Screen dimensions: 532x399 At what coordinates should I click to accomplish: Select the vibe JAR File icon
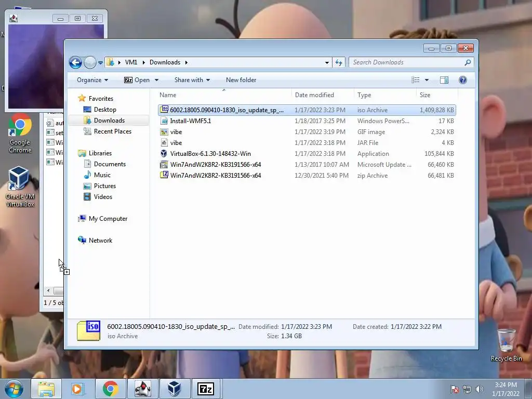coord(164,142)
